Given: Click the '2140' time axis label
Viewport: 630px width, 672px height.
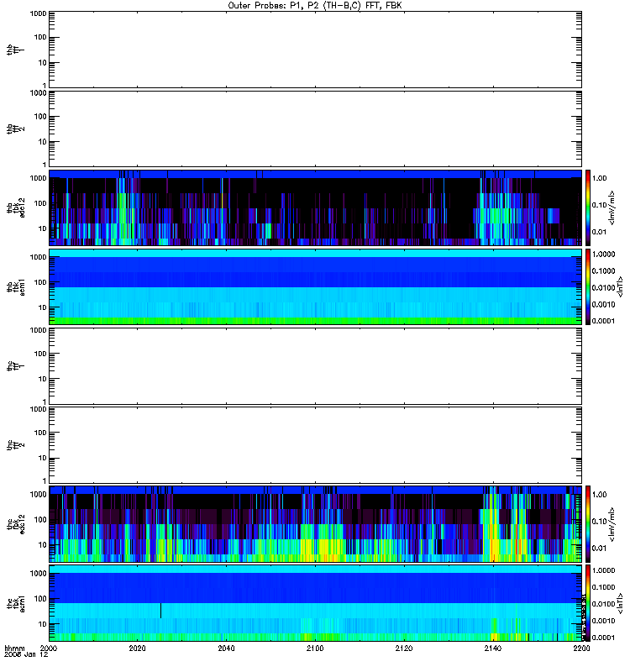Looking at the screenshot, I should 493,648.
